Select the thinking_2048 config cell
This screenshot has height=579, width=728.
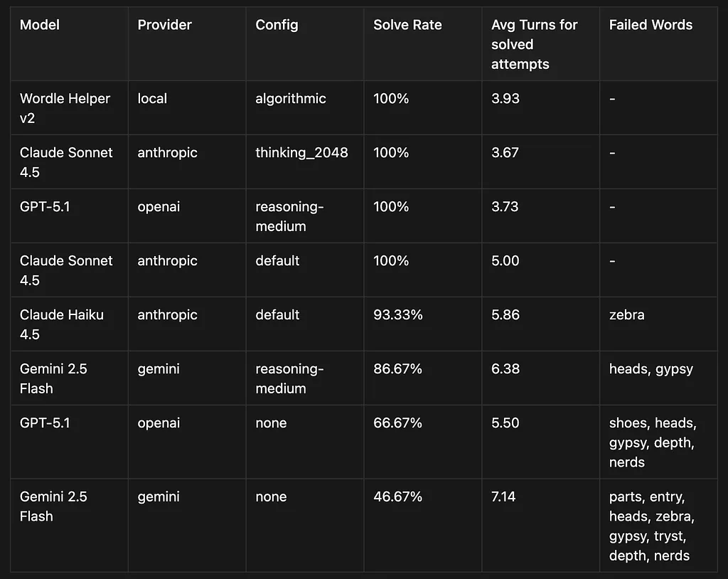tap(301, 153)
